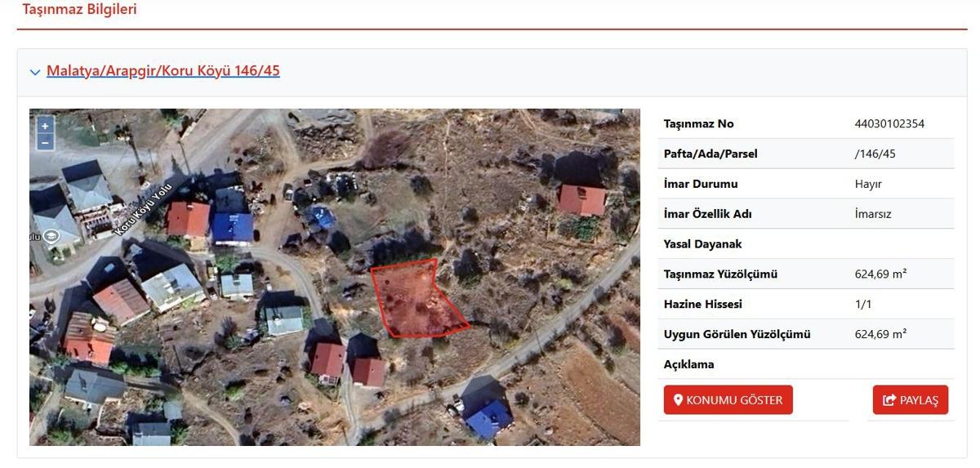The image size is (980, 468).
Task: Click the location pin icon in Konumu Göster
Action: [677, 400]
